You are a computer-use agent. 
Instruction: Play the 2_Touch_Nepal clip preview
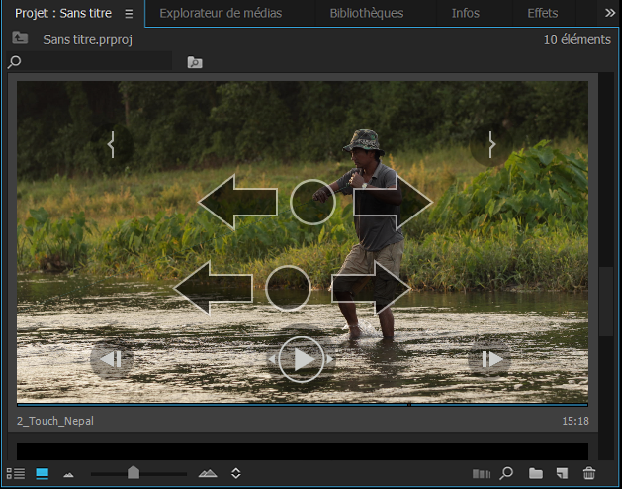coord(301,359)
